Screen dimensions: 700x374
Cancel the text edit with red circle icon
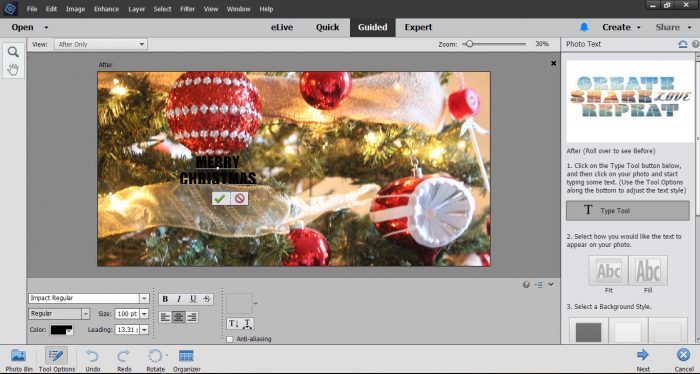click(240, 199)
